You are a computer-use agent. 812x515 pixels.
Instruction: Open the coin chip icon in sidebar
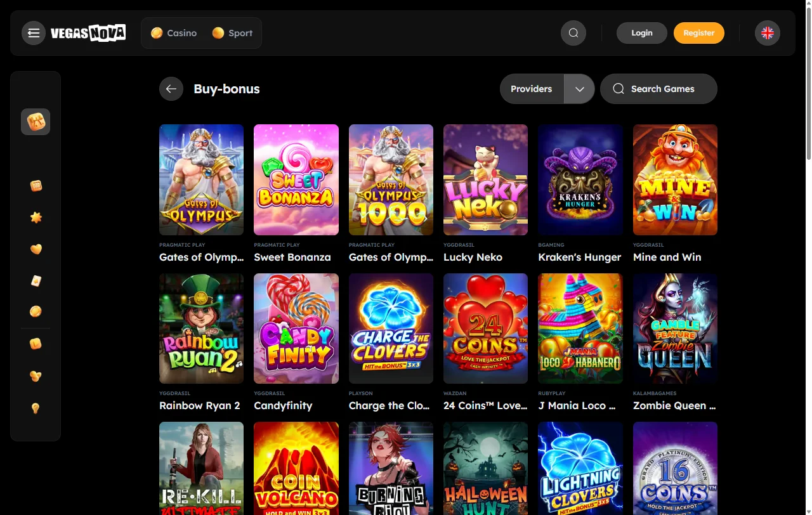tap(36, 311)
